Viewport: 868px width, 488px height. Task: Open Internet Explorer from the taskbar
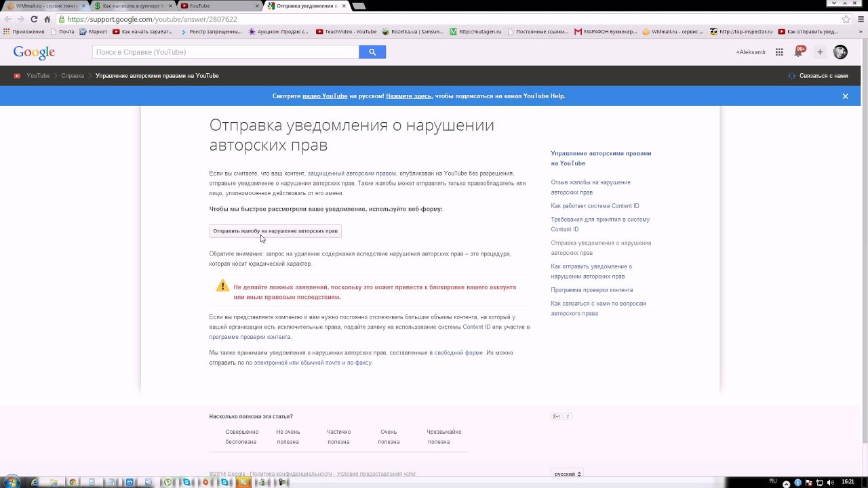point(35,483)
